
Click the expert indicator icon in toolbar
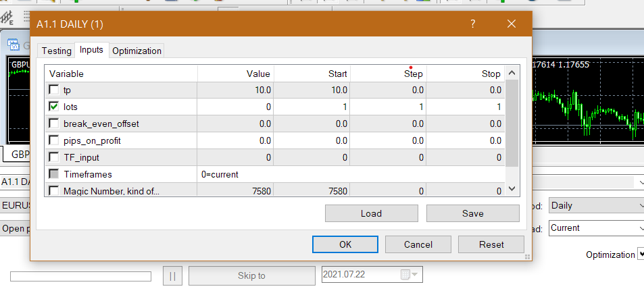[x=7, y=18]
